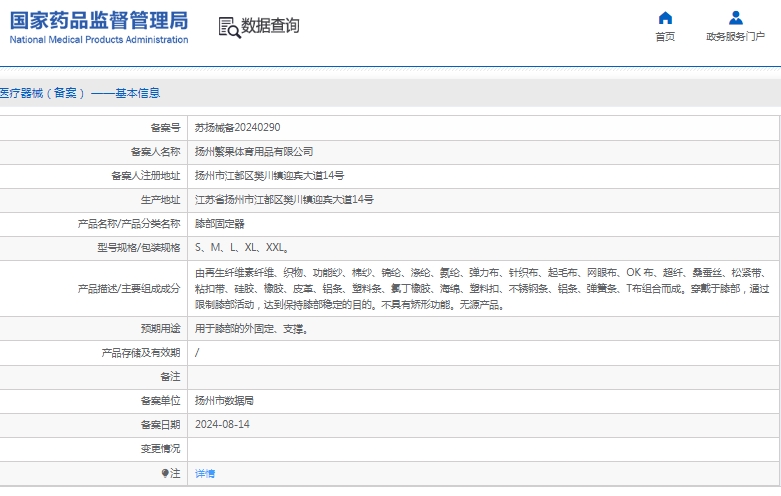Click the 备案日期 row label
The width and height of the screenshot is (781, 496).
(x=160, y=424)
